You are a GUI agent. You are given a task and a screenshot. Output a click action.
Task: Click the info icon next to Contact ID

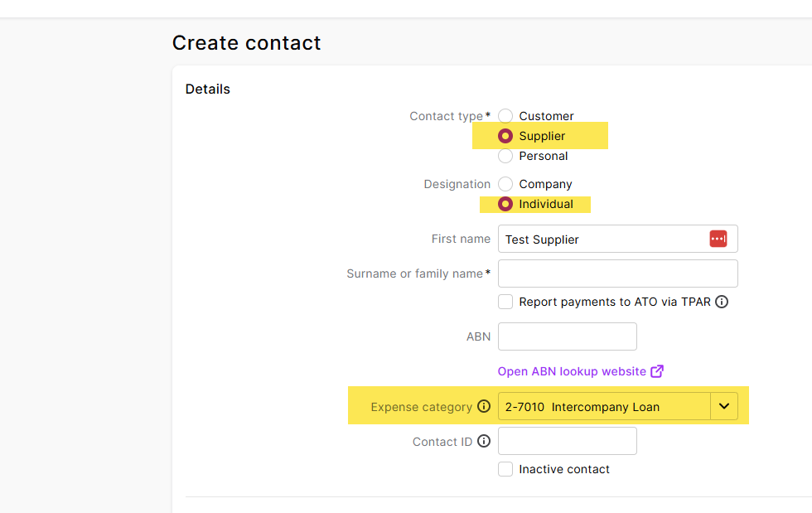tap(484, 442)
